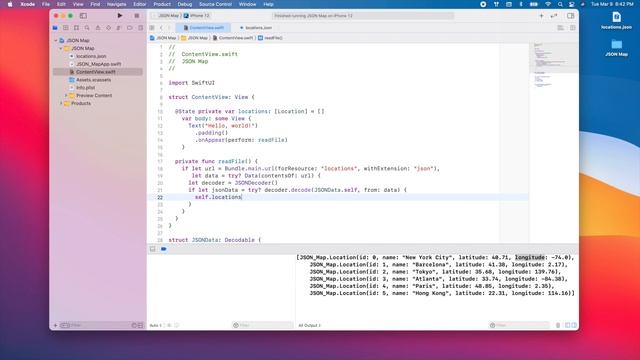The height and width of the screenshot is (360, 640).
Task: Add a new file with plus button
Action: (56, 325)
